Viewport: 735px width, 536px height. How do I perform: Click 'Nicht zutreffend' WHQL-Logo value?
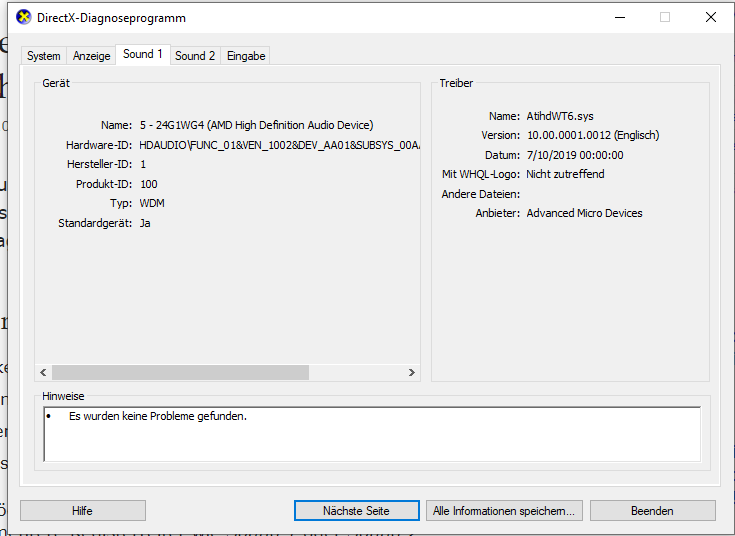tap(565, 174)
